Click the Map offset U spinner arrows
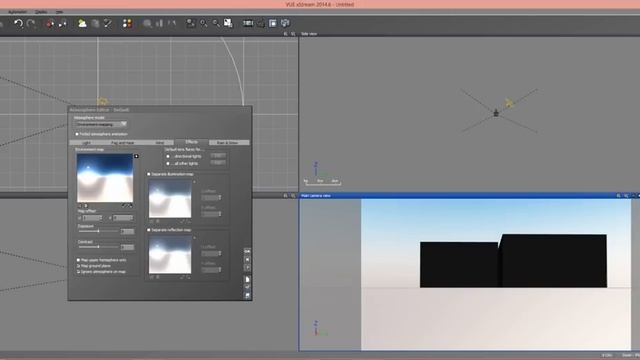The image size is (640, 360). [x=100, y=218]
